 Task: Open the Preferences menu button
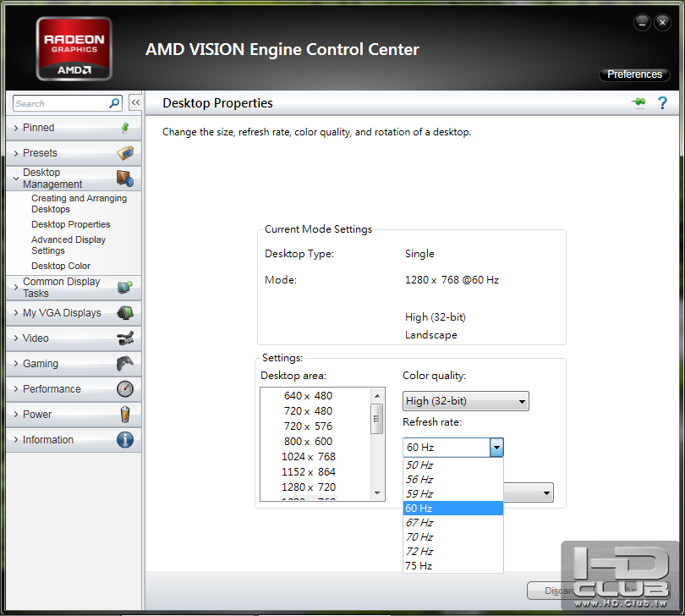tap(634, 74)
